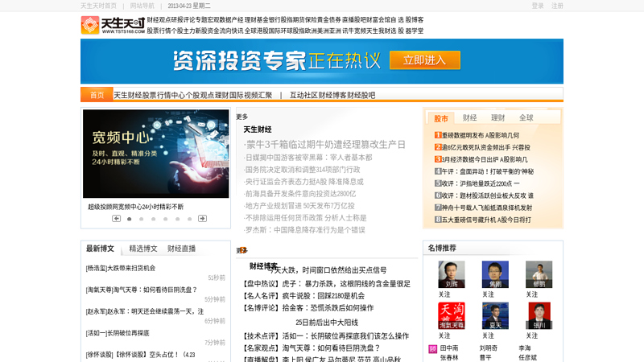Open 夏天's blogger avatar
Screen dimensions: 644x362
coord(495,315)
